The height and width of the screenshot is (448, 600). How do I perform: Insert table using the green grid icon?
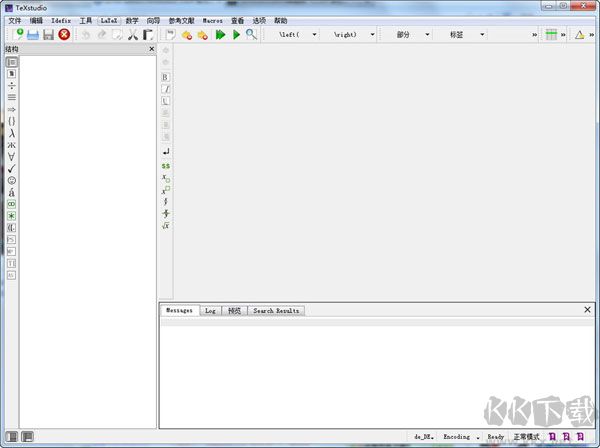coord(551,34)
